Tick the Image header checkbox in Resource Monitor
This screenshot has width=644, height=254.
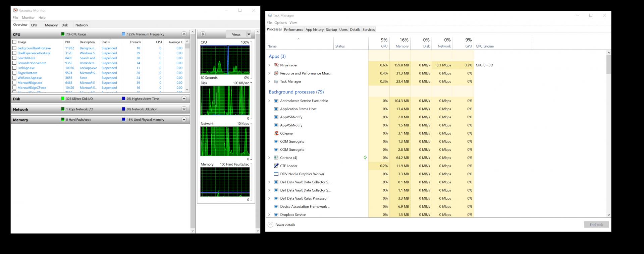tap(14, 42)
